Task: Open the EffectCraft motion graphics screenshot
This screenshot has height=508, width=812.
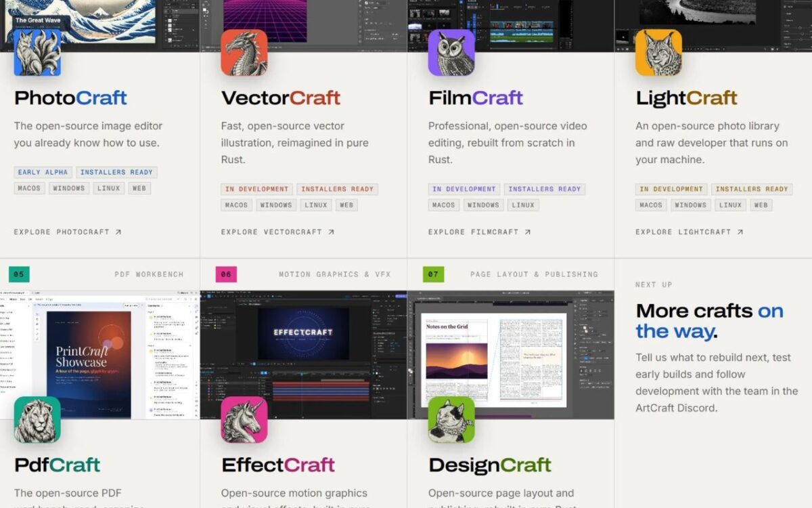Action: (x=303, y=355)
